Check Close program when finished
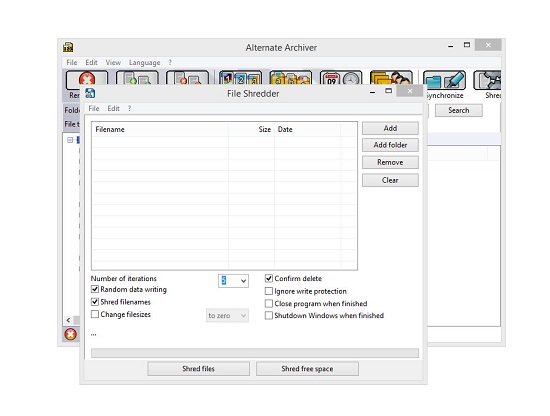Screen dimensions: 550x416 click(x=269, y=303)
